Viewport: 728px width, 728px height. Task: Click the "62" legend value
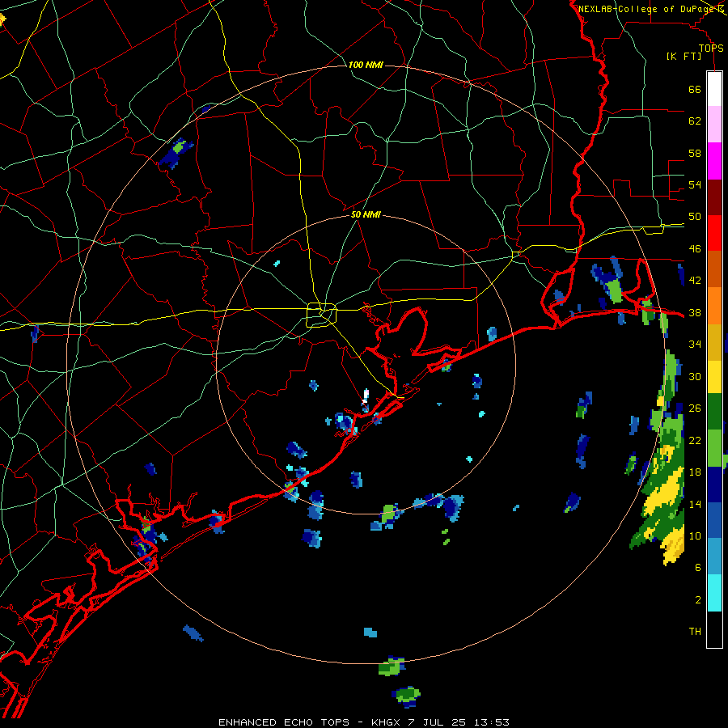[x=695, y=121]
